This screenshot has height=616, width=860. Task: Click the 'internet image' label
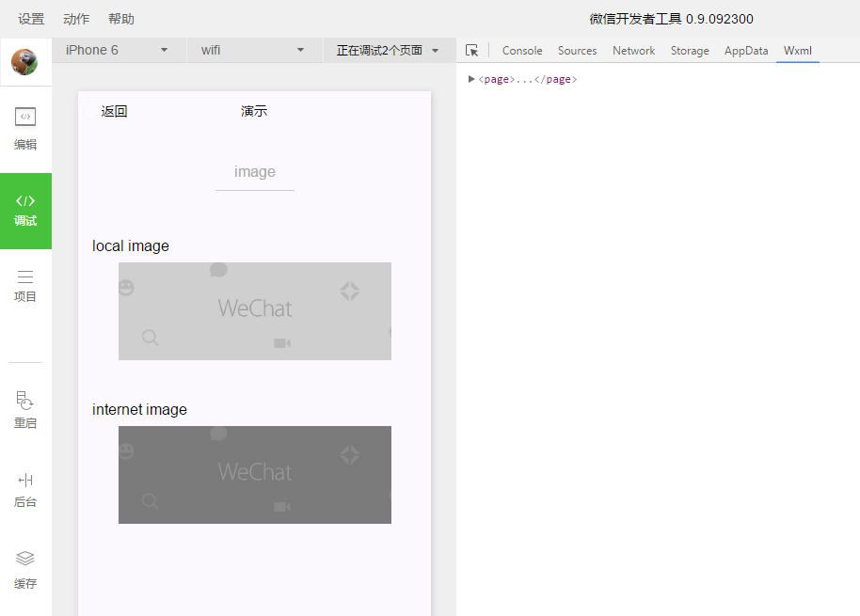point(139,409)
